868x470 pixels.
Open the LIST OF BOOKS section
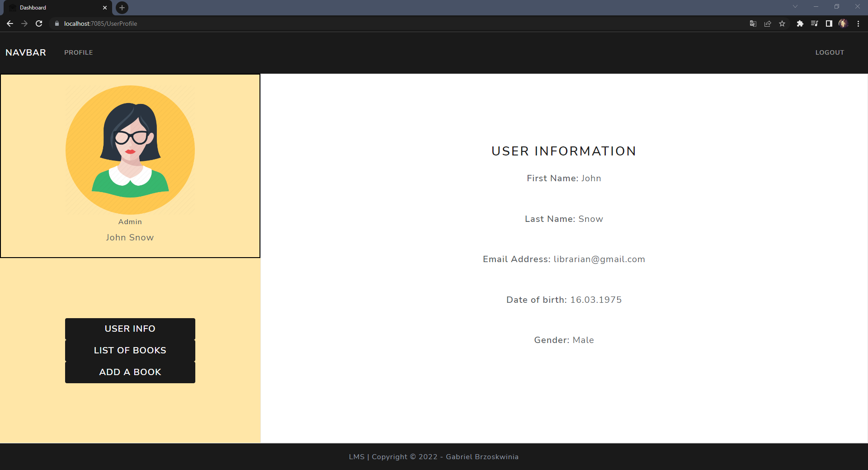point(130,350)
